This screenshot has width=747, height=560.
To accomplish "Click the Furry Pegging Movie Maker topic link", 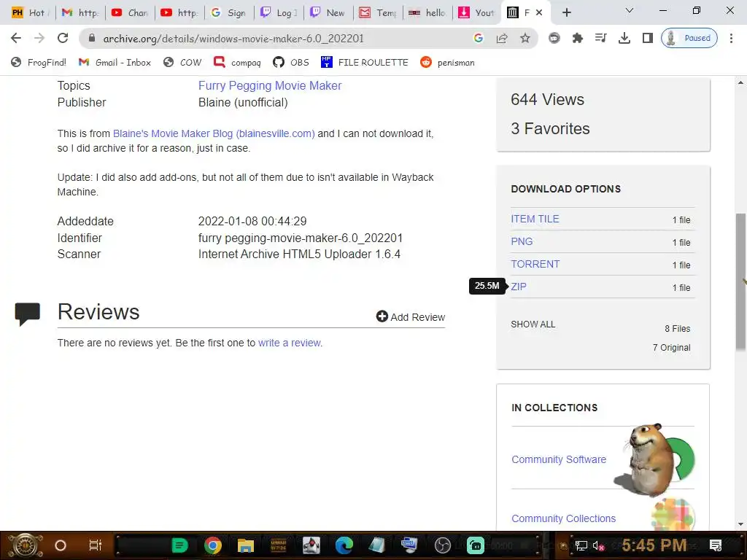I will [x=270, y=86].
